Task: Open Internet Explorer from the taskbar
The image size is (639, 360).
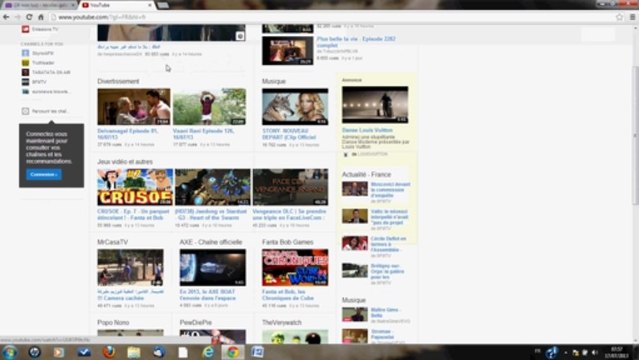Action: pyautogui.click(x=208, y=352)
